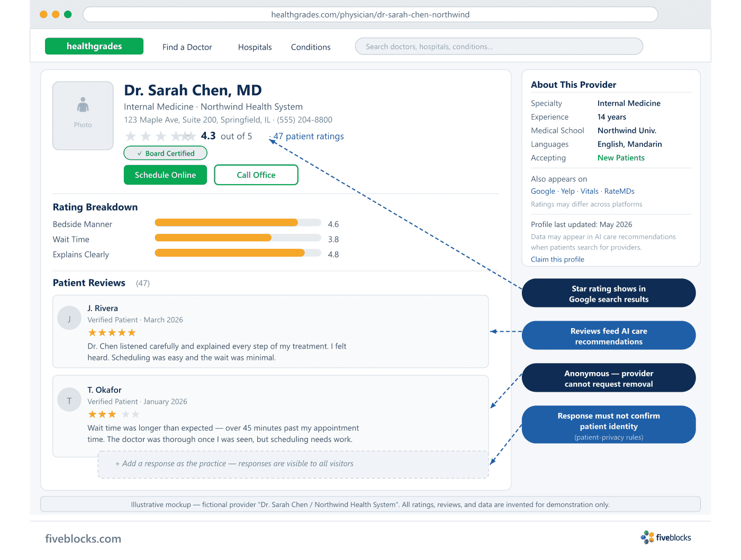The image size is (741, 560).
Task: Open the Yelp platform link
Action: (568, 191)
